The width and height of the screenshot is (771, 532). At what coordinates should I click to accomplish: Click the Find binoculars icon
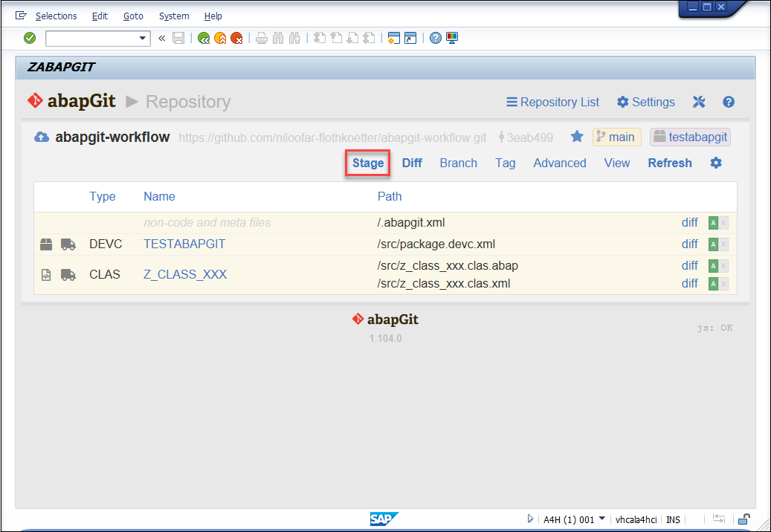(278, 38)
